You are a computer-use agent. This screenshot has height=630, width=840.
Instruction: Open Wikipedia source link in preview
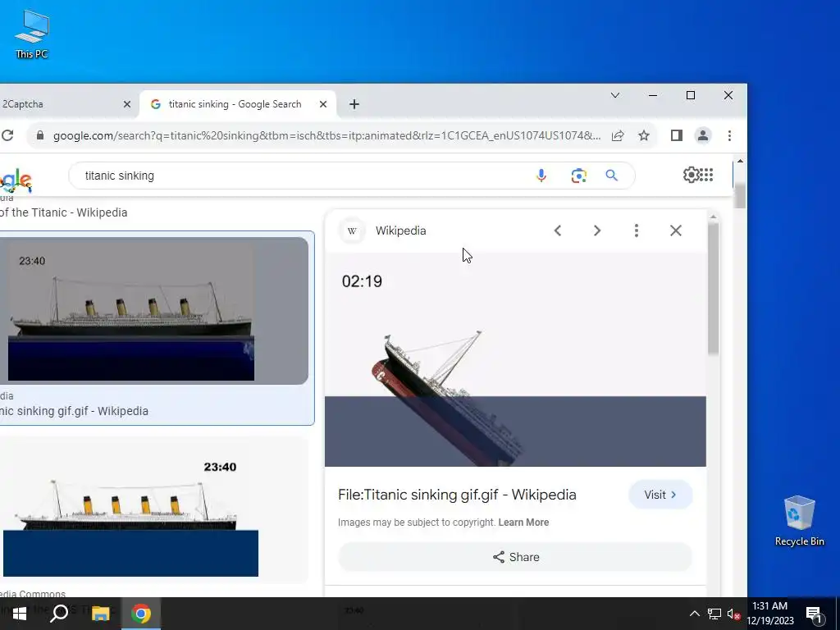coord(400,231)
